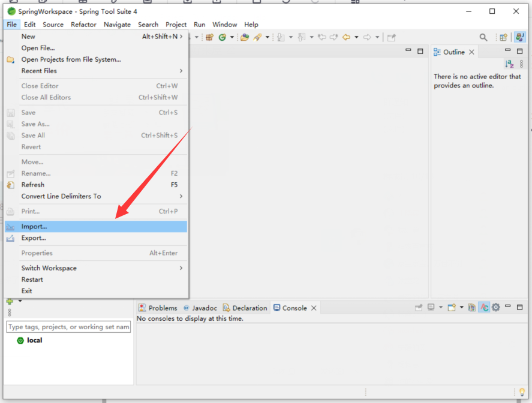Expand the Open Console dropdown arrow
532x403 pixels.
(x=461, y=307)
